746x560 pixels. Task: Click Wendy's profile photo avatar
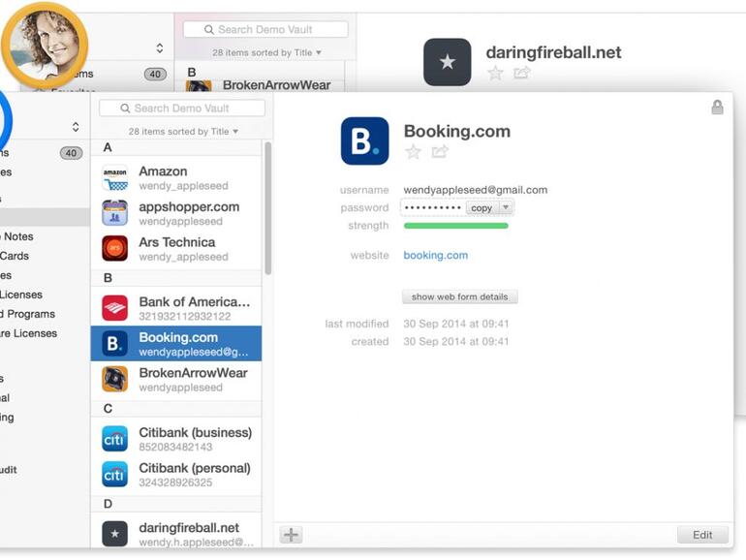tap(45, 45)
